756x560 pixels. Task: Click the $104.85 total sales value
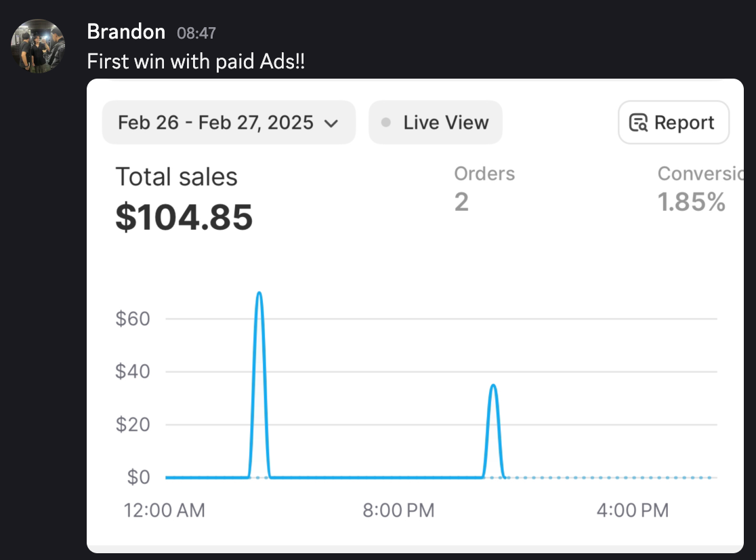click(x=184, y=217)
